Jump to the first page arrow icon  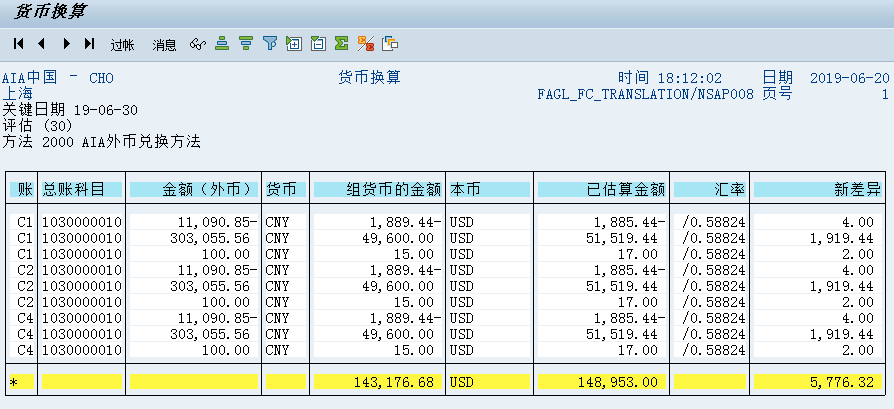pos(19,43)
